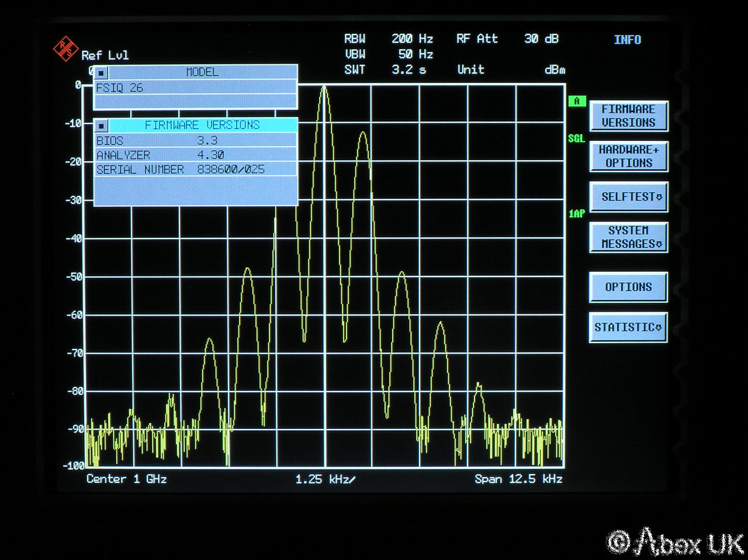
Task: Open the STATISTIC submenu softkey
Action: pos(628,327)
